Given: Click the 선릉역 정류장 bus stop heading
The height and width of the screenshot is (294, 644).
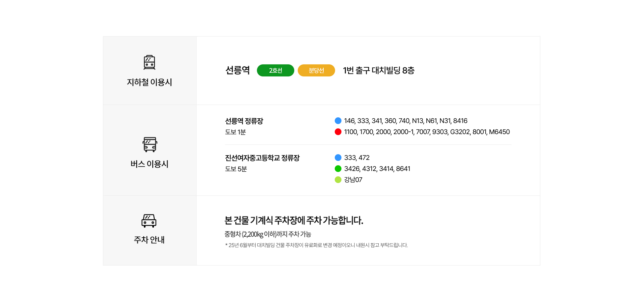Looking at the screenshot, I should (244, 121).
